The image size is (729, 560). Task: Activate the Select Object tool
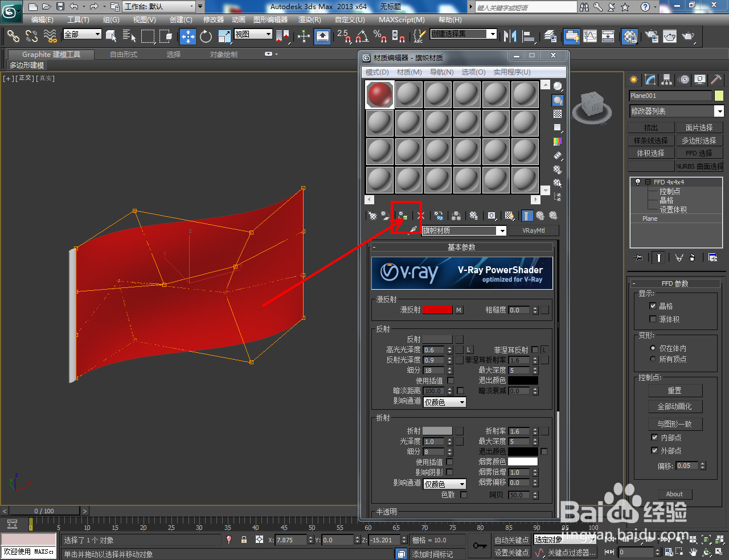click(112, 36)
